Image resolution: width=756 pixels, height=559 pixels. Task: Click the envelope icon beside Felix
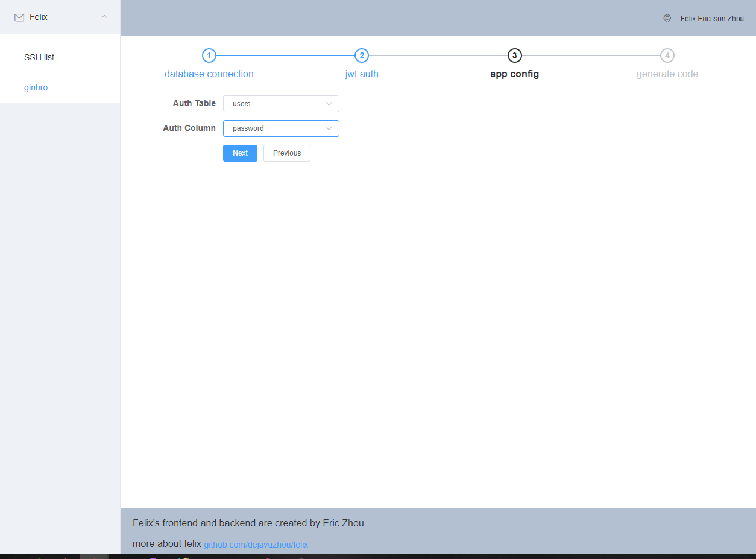19,17
